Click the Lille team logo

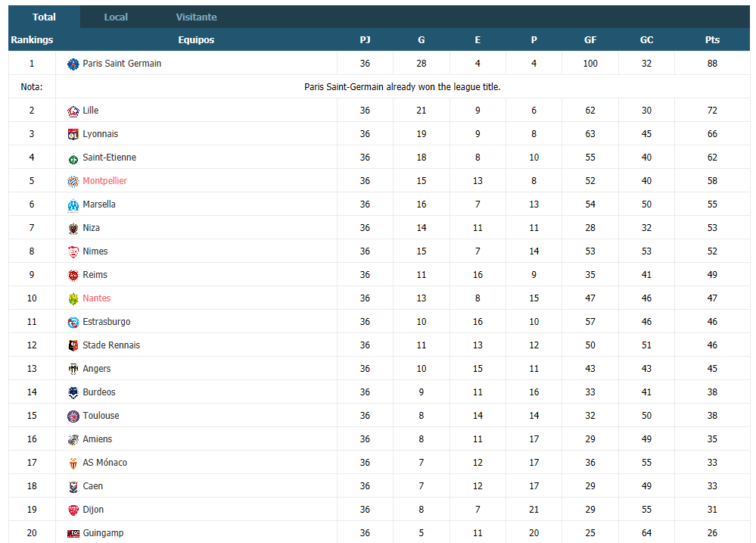[x=73, y=111]
